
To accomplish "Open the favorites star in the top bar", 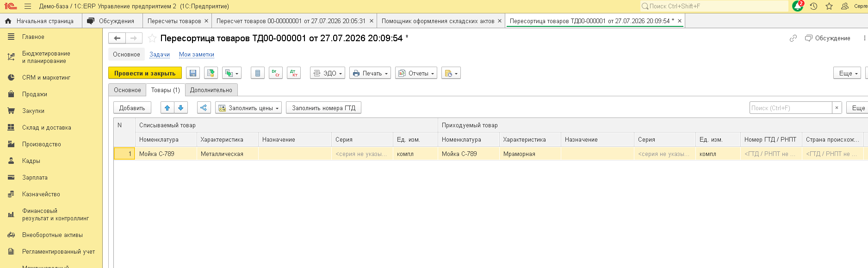I will click(829, 6).
